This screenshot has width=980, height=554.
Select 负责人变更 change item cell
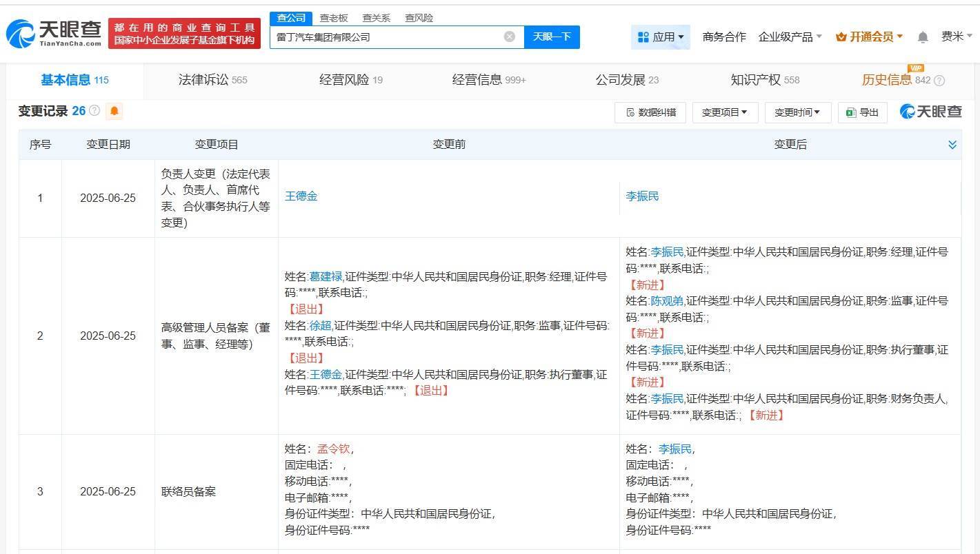pyautogui.click(x=216, y=198)
